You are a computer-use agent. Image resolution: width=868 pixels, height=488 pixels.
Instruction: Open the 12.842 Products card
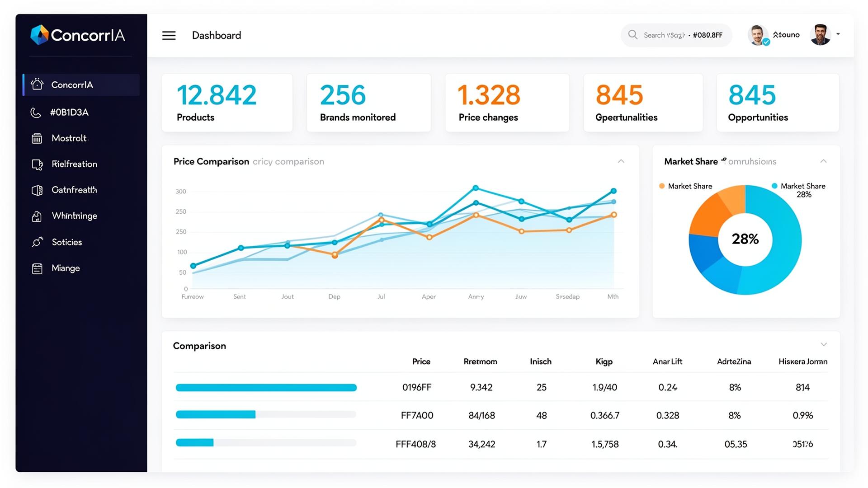(x=227, y=103)
